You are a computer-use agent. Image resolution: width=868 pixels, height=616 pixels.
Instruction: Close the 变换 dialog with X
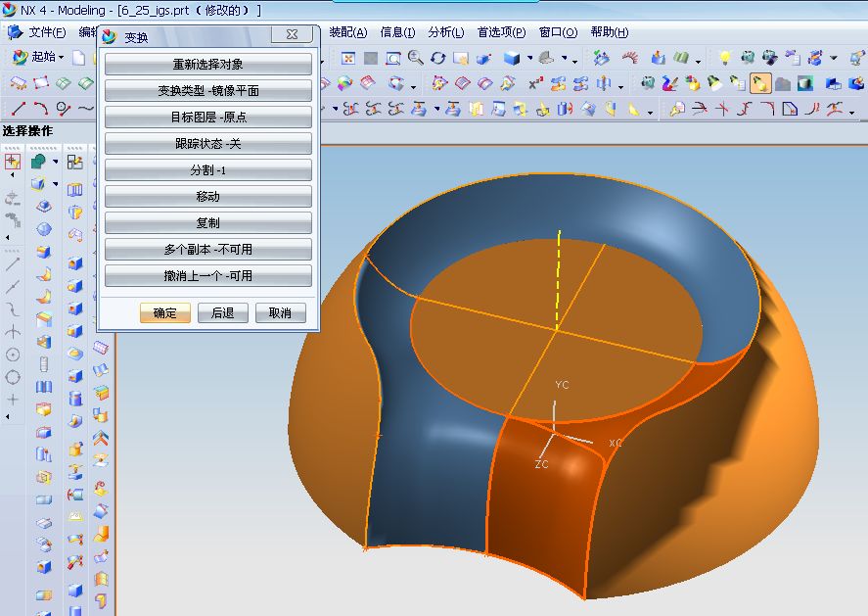coord(293,34)
